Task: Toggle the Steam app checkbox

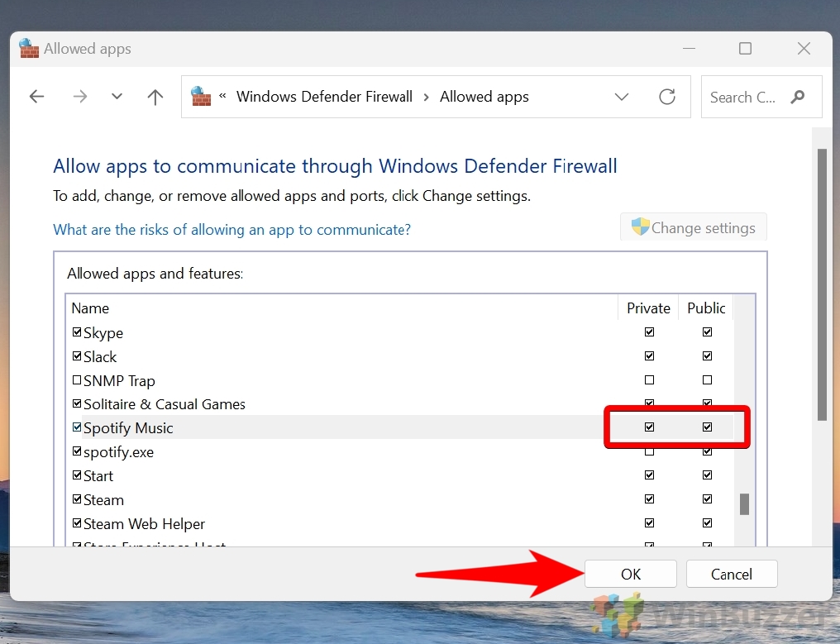Action: (x=77, y=499)
